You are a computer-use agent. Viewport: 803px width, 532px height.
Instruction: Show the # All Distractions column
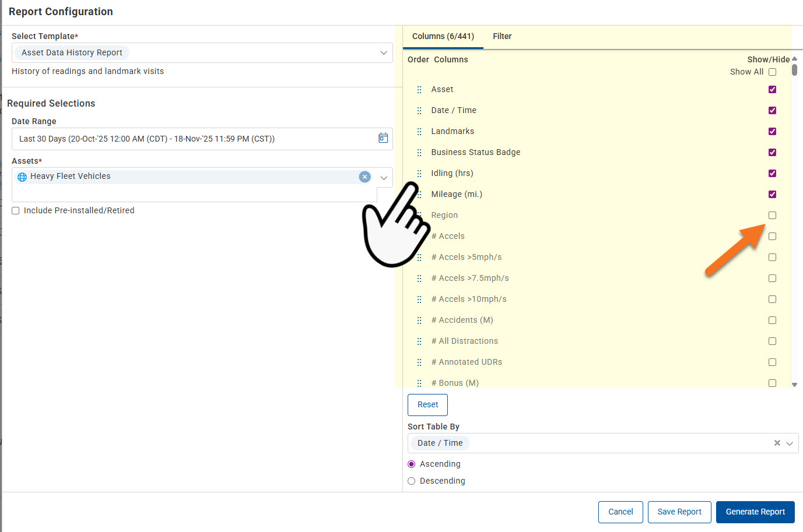click(772, 341)
